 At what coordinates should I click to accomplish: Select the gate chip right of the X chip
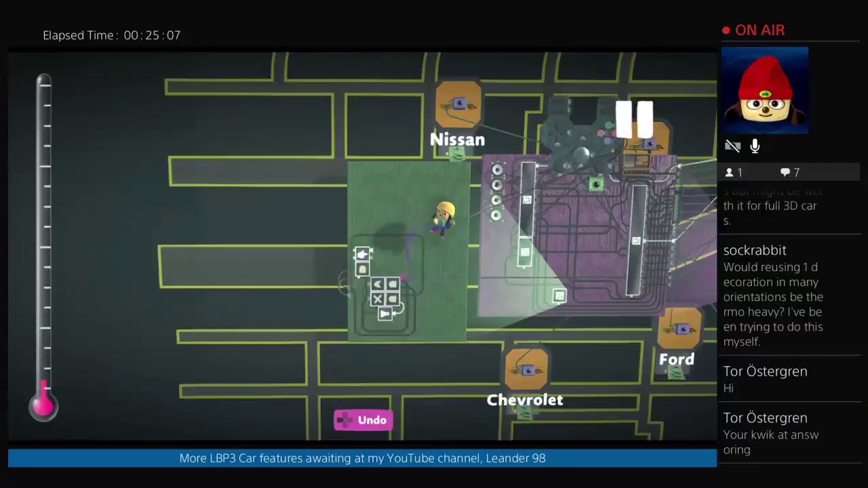pyautogui.click(x=393, y=299)
